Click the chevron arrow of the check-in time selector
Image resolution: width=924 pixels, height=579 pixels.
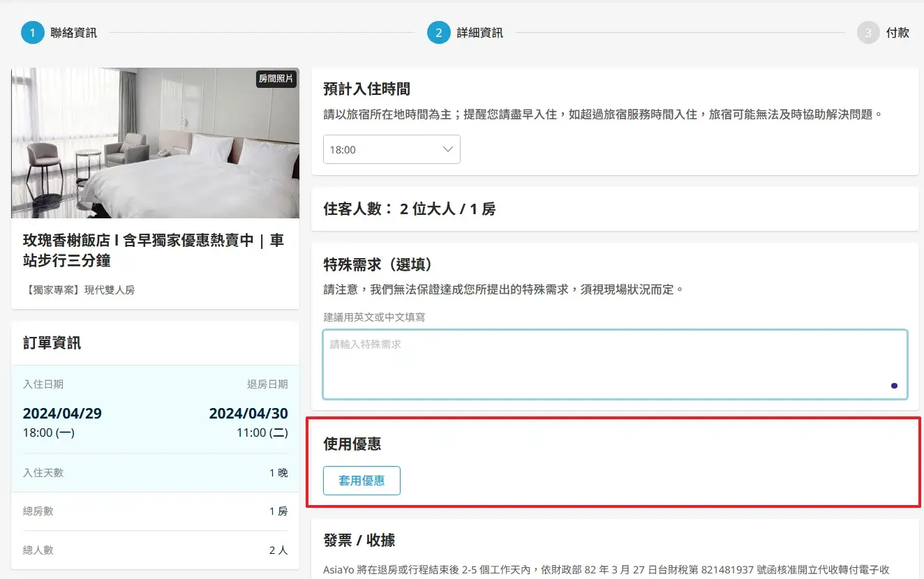tap(448, 149)
